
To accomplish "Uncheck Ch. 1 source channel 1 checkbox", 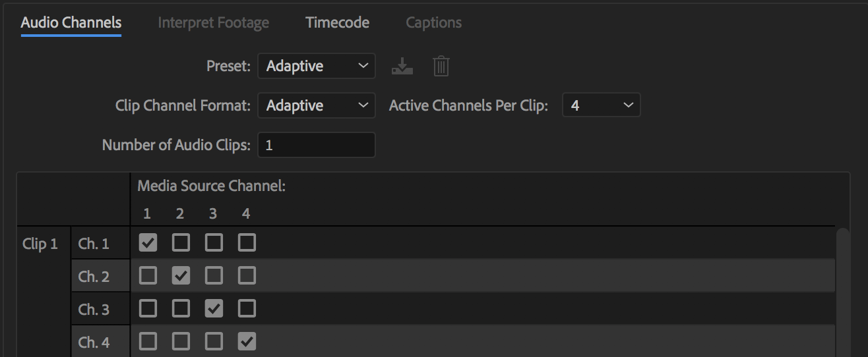I will pos(148,243).
